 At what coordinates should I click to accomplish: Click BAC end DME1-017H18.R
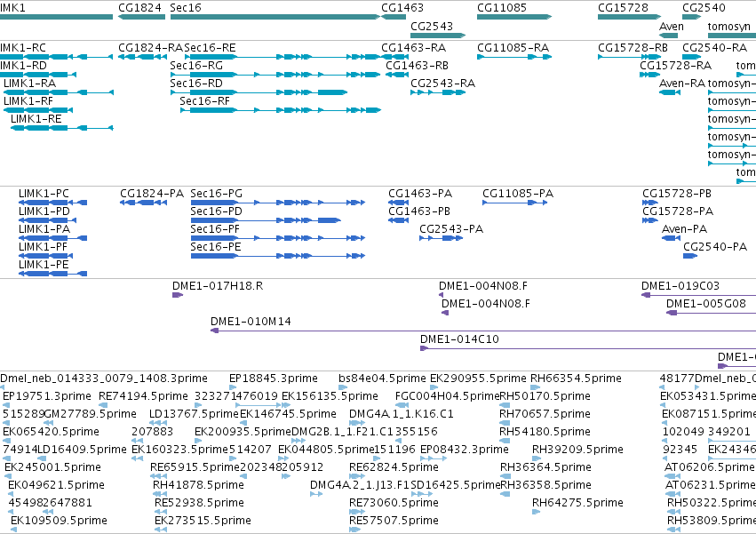218,286
